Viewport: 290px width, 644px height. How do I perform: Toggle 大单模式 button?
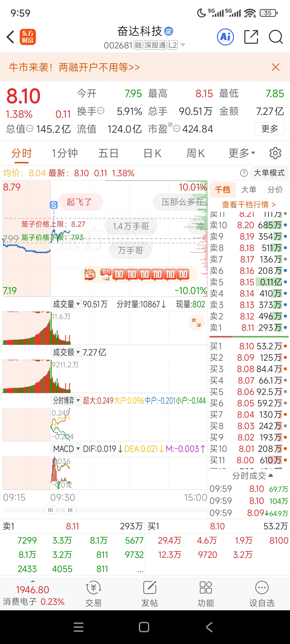[x=269, y=173]
